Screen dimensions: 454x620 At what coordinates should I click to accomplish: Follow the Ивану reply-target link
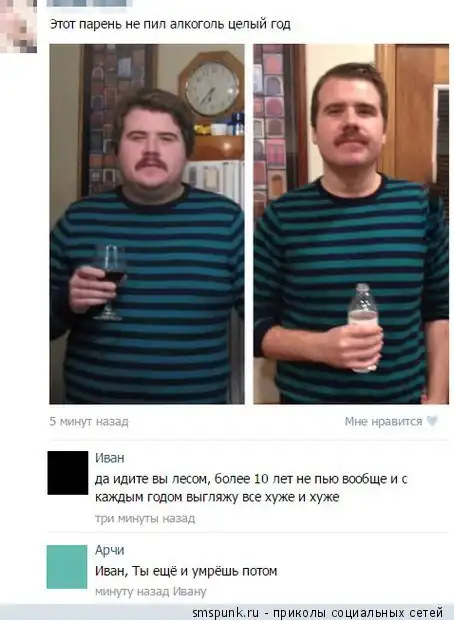[x=190, y=592]
